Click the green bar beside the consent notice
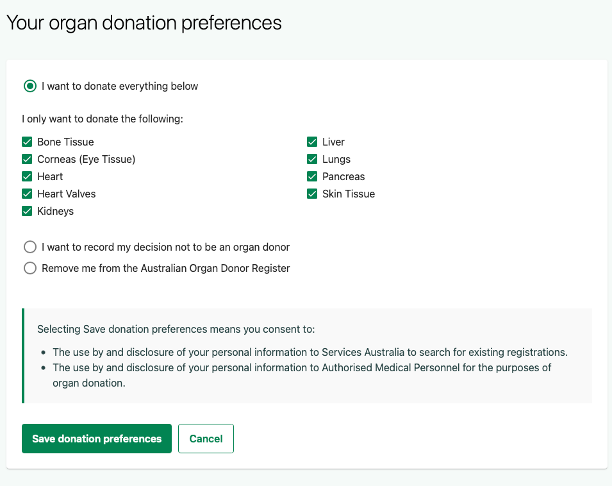The image size is (612, 486). [23, 355]
